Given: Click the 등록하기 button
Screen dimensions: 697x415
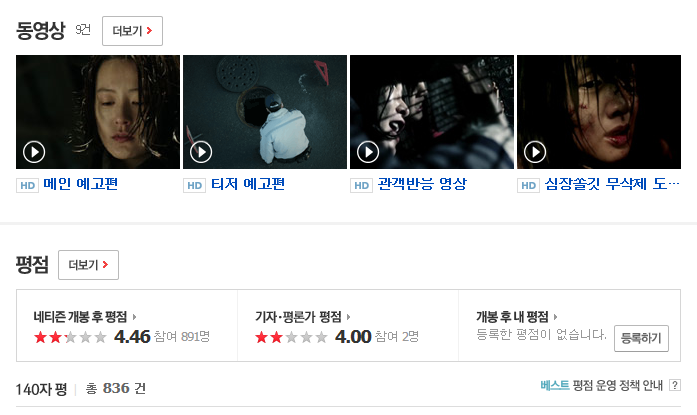Looking at the screenshot, I should 641,339.
